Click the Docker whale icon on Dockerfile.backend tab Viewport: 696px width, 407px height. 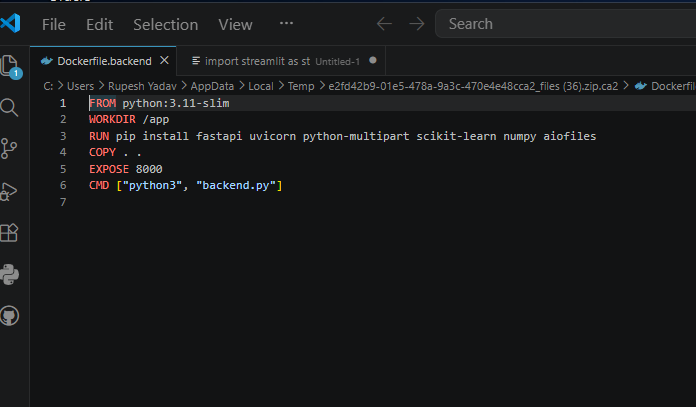tap(47, 61)
